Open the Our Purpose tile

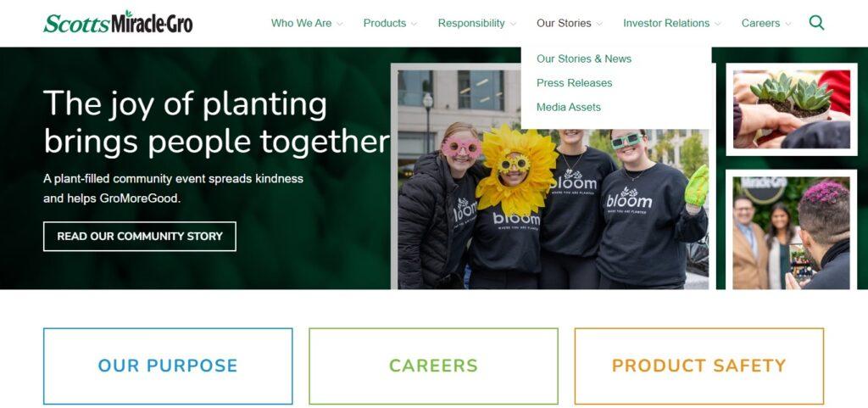point(168,366)
